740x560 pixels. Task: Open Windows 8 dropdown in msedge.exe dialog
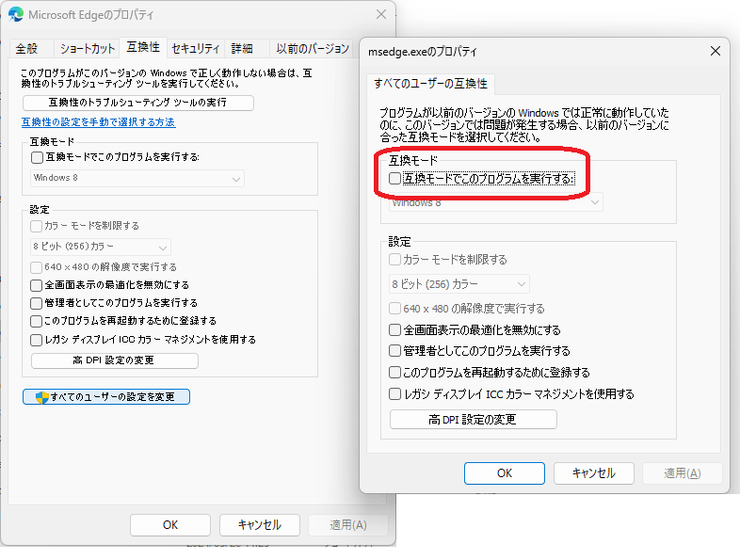(495, 202)
